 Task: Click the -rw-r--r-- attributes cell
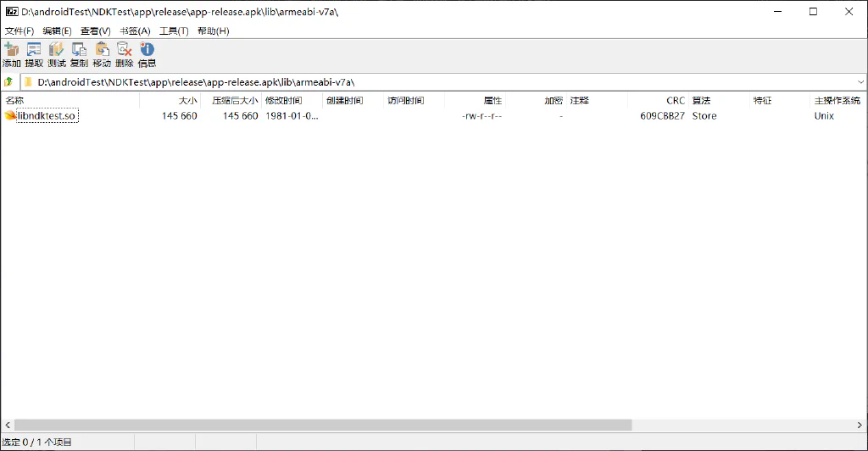(x=481, y=116)
